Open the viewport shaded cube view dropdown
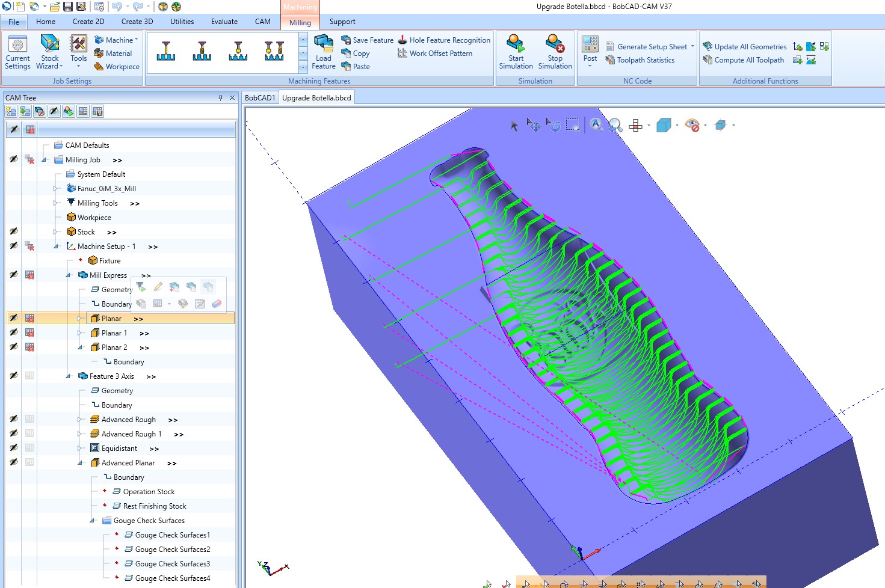Screen dimensions: 885x588 pyautogui.click(x=677, y=126)
